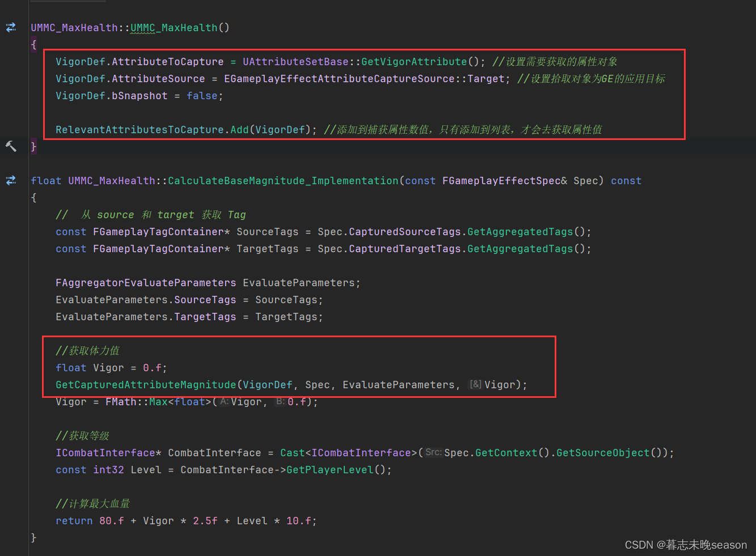756x556 pixels.
Task: Click the const keyword ending the function signature
Action: pos(626,180)
